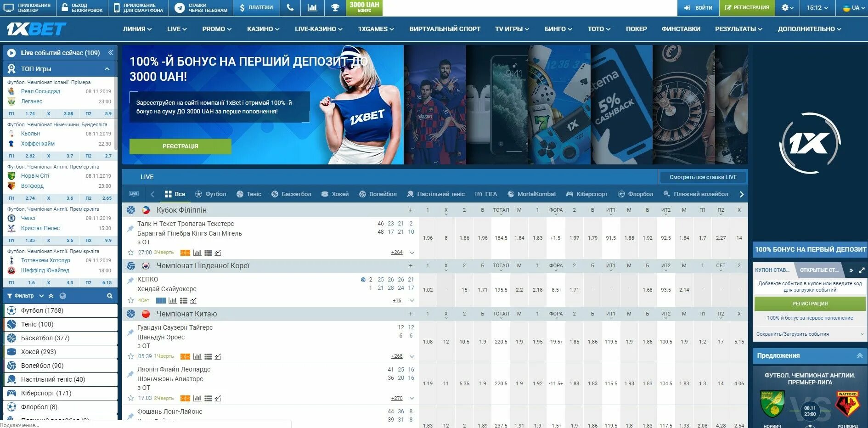This screenshot has width=868, height=428.
Task: Pin the КЕПКО volleyball match
Action: tap(130, 280)
